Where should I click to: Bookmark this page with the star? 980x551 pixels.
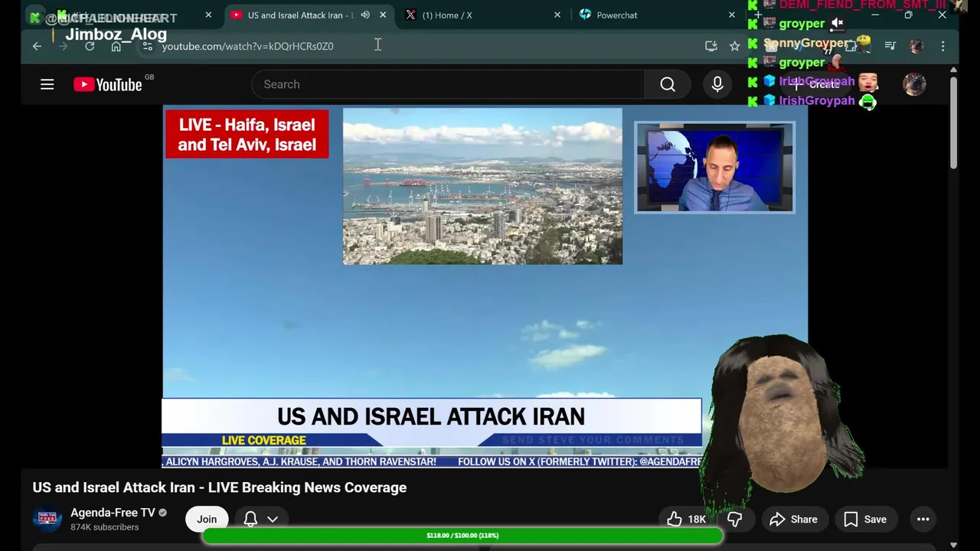pos(735,46)
